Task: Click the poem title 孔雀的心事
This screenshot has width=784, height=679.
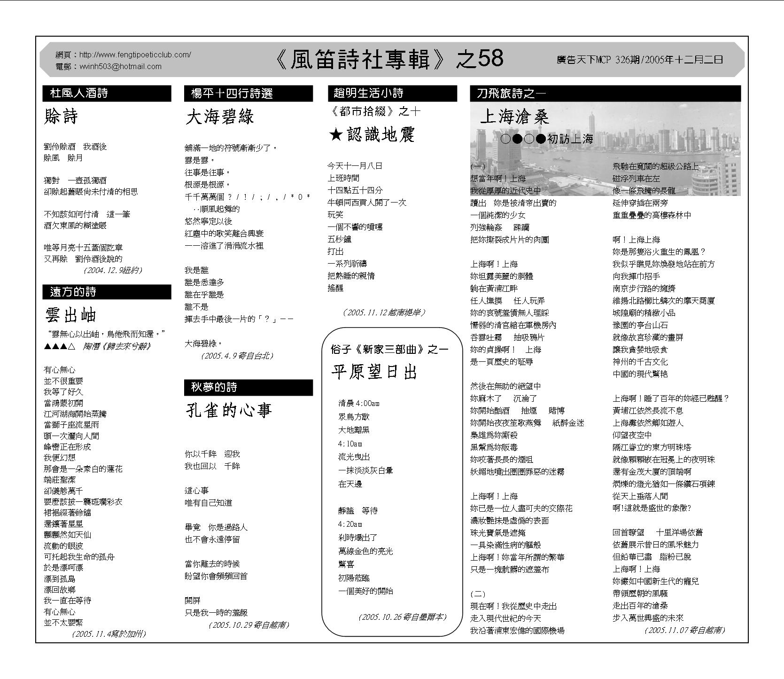Action: [x=229, y=410]
